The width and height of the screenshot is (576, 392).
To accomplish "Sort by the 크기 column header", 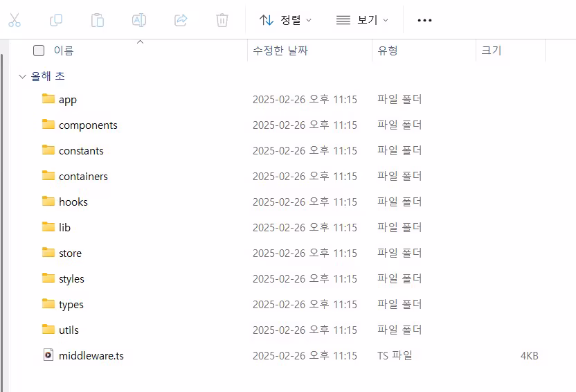I will tap(491, 51).
